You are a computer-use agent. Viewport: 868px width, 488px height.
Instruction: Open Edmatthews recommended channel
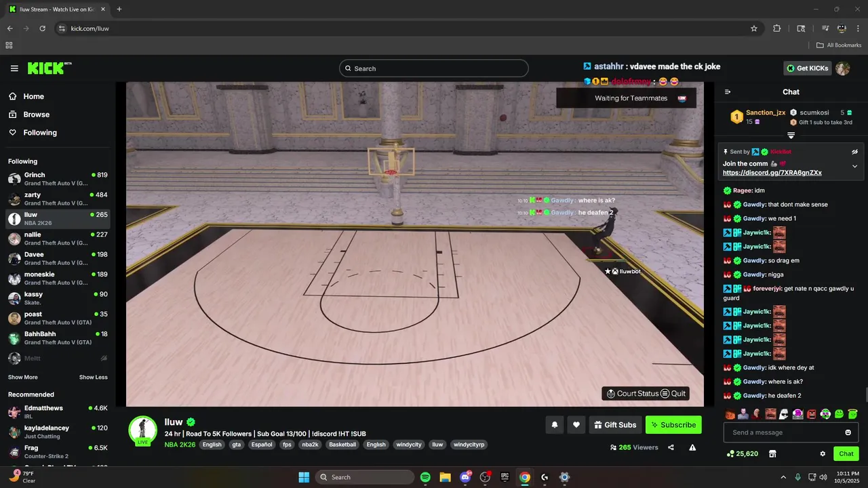click(58, 412)
